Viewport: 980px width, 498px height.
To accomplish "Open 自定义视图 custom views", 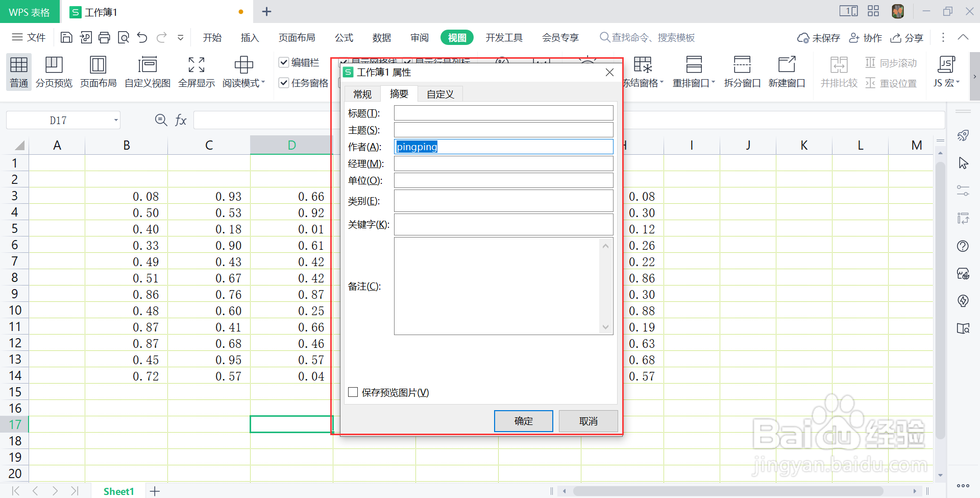I will (x=147, y=72).
